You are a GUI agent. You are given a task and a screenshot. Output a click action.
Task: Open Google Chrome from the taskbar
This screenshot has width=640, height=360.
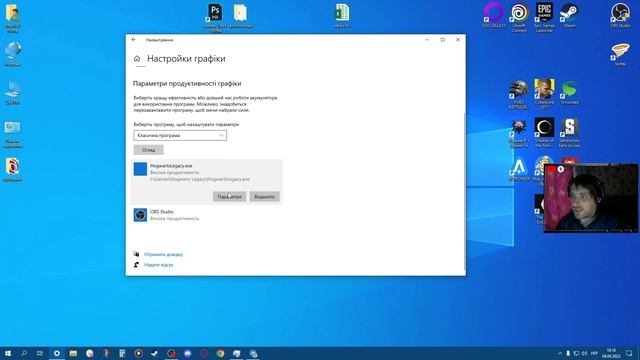click(x=220, y=353)
